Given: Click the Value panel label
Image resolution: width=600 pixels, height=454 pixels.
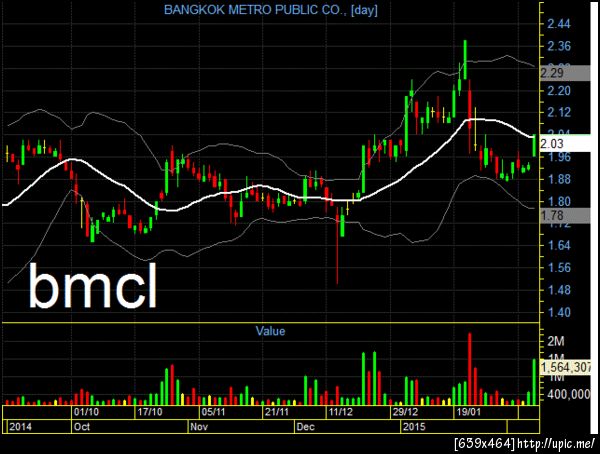Looking at the screenshot, I should [x=270, y=331].
